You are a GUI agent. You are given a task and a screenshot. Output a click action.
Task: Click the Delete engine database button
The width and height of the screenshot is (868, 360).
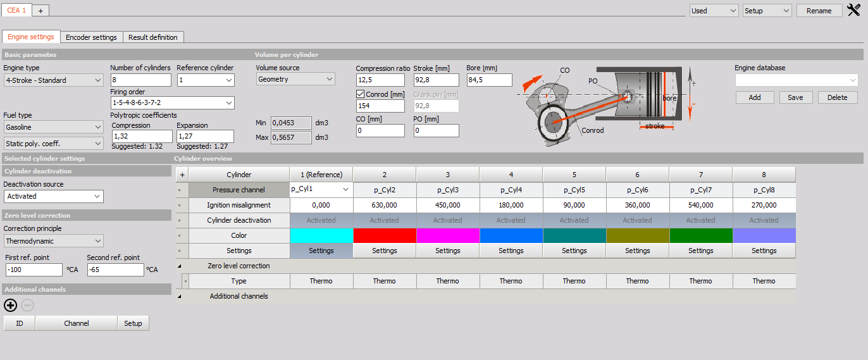click(x=838, y=97)
